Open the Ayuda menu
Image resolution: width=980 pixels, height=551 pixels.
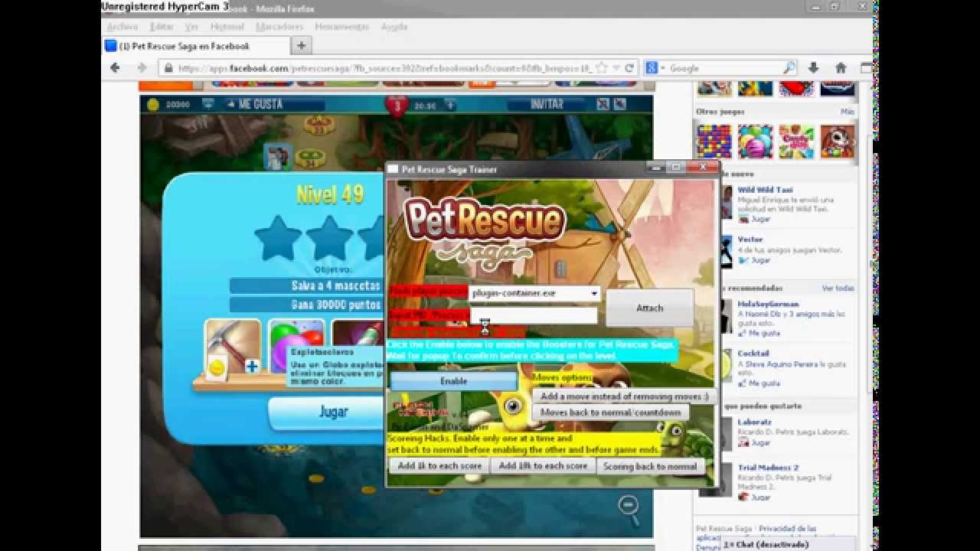click(x=394, y=26)
